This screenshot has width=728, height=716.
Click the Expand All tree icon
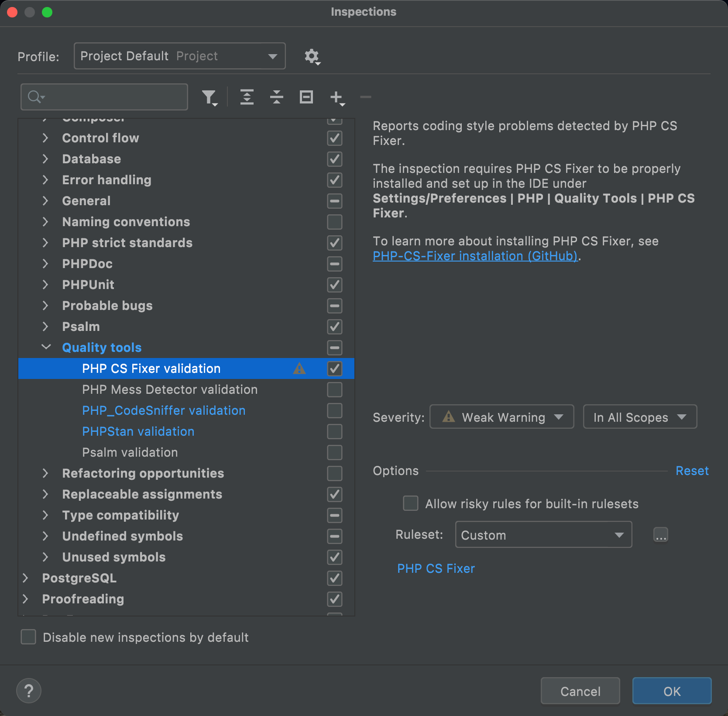point(247,97)
